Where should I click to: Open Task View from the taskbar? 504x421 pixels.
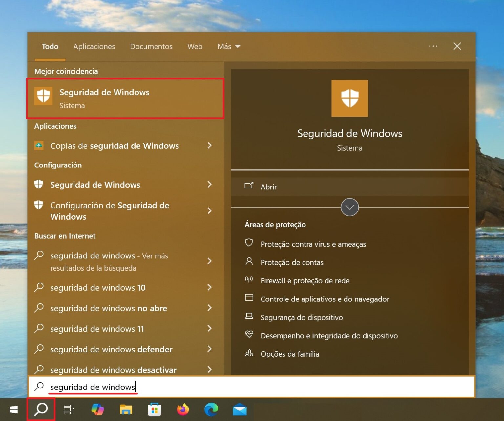[69, 410]
